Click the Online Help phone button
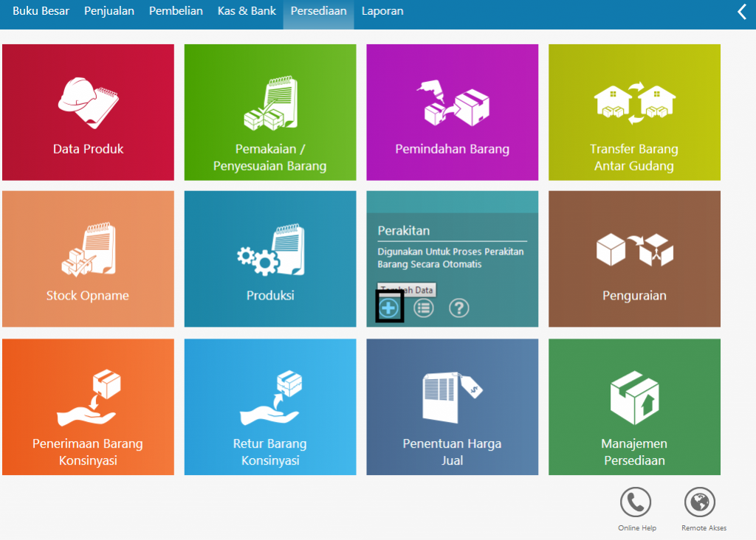Viewport: 756px width, 540px height. pyautogui.click(x=636, y=503)
